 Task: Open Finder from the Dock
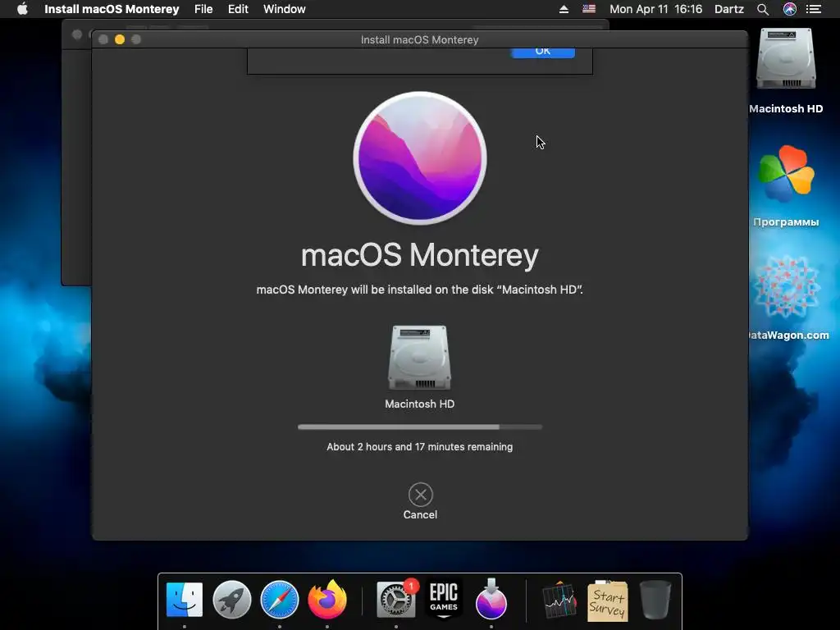click(x=185, y=600)
